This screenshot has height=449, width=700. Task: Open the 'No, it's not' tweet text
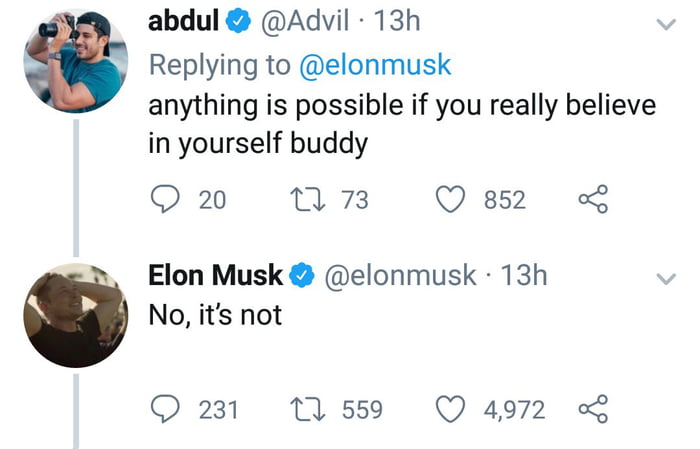[x=215, y=315]
